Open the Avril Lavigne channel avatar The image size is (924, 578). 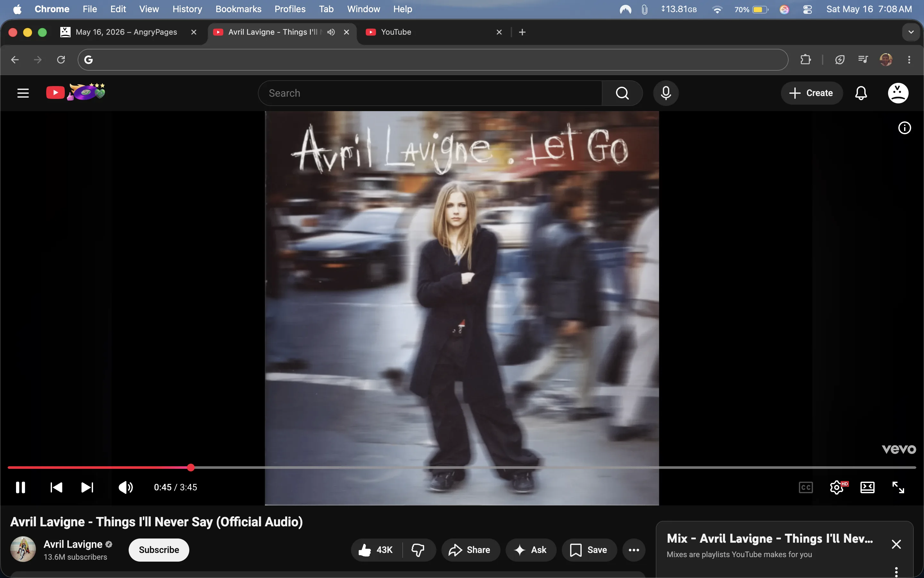pyautogui.click(x=23, y=549)
